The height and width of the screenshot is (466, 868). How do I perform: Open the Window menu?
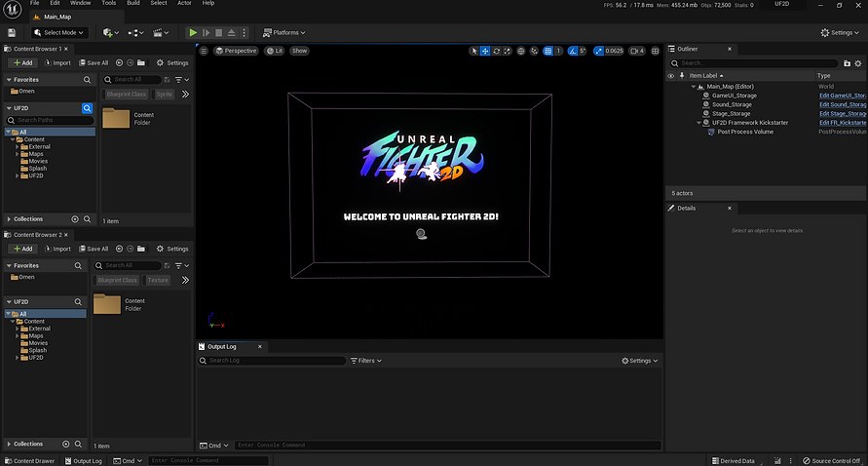pyautogui.click(x=80, y=3)
